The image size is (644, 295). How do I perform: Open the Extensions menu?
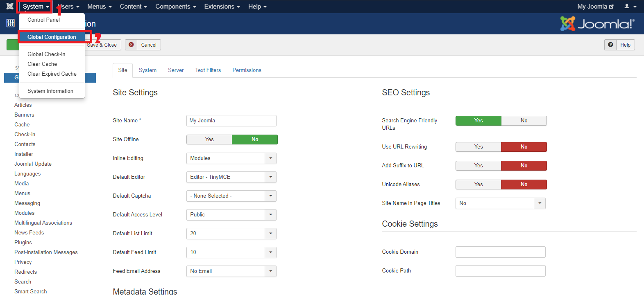click(222, 7)
